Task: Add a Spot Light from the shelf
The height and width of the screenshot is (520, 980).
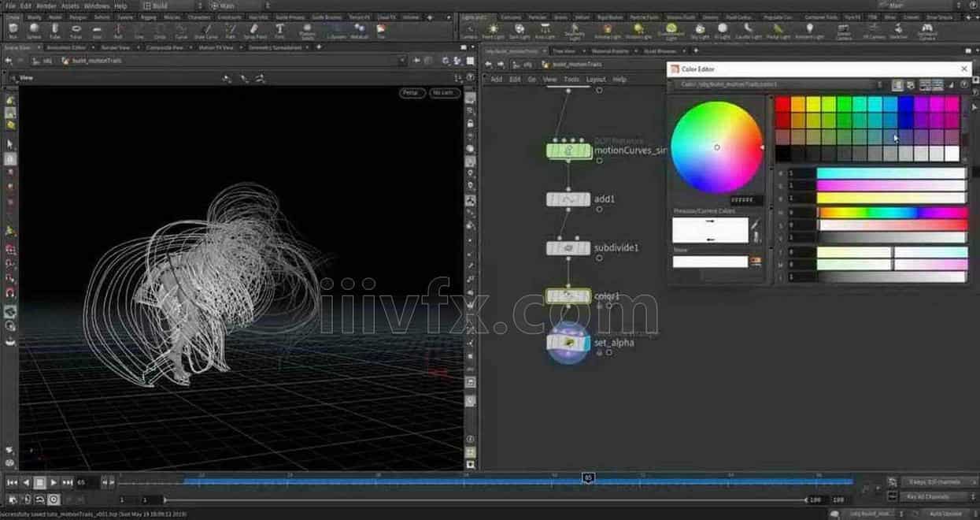Action: [520, 31]
